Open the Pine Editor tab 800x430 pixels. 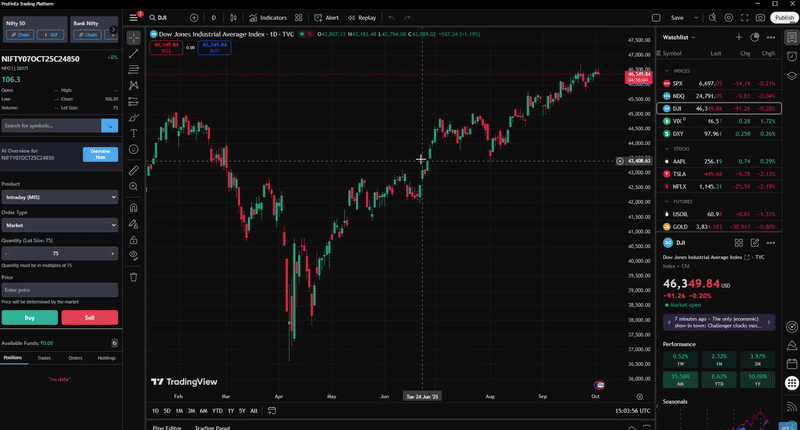tap(167, 427)
